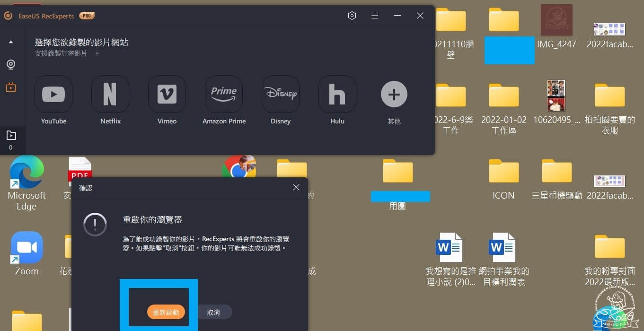
Task: Click the 重新啟動 restart button
Action: [x=166, y=312]
